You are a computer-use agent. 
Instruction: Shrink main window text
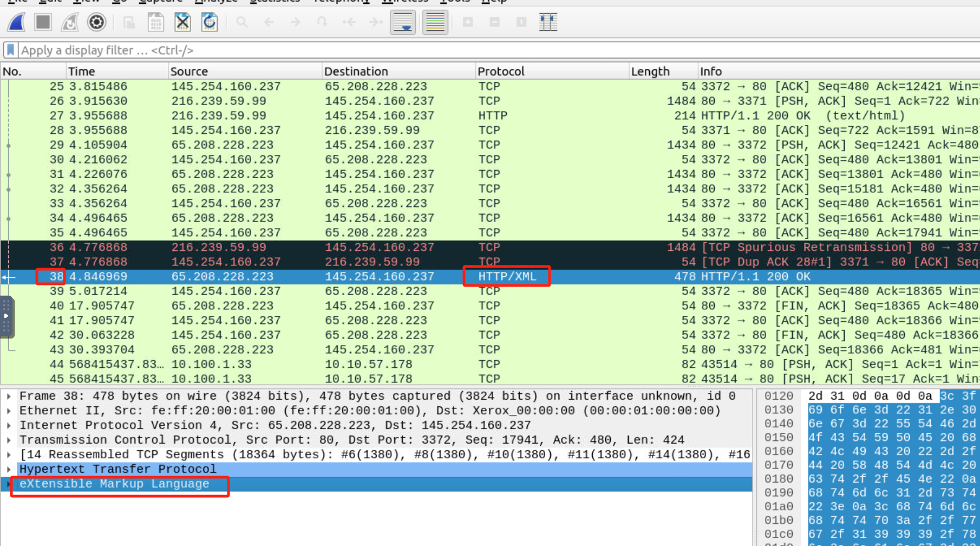[495, 22]
